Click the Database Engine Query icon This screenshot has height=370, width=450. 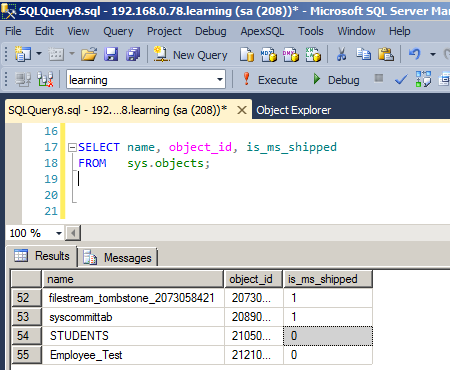[246, 54]
